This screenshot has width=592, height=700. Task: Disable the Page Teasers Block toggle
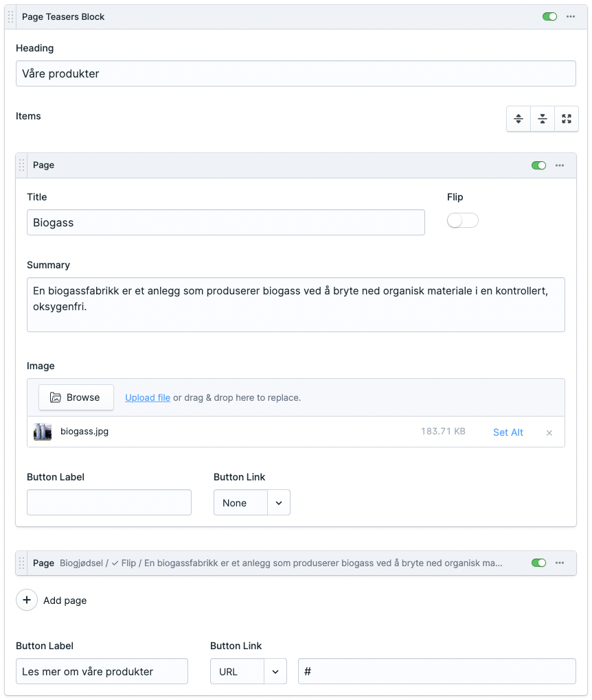[x=549, y=16]
